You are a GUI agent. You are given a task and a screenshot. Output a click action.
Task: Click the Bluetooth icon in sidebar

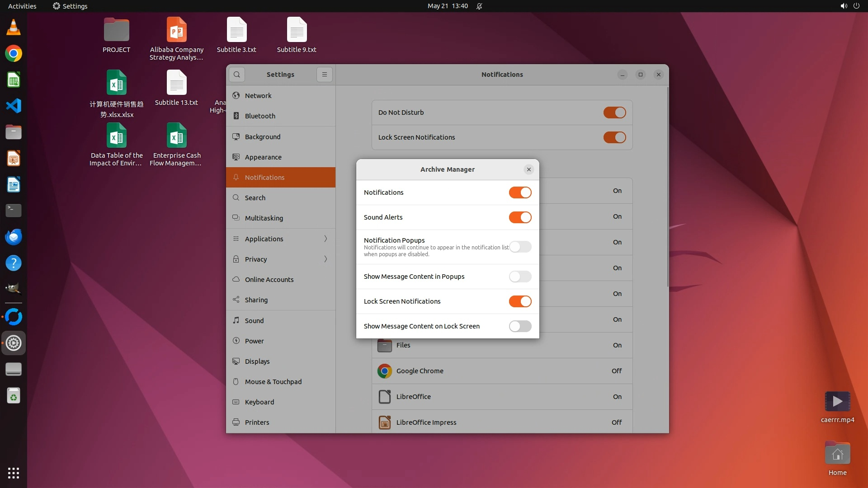coord(236,116)
